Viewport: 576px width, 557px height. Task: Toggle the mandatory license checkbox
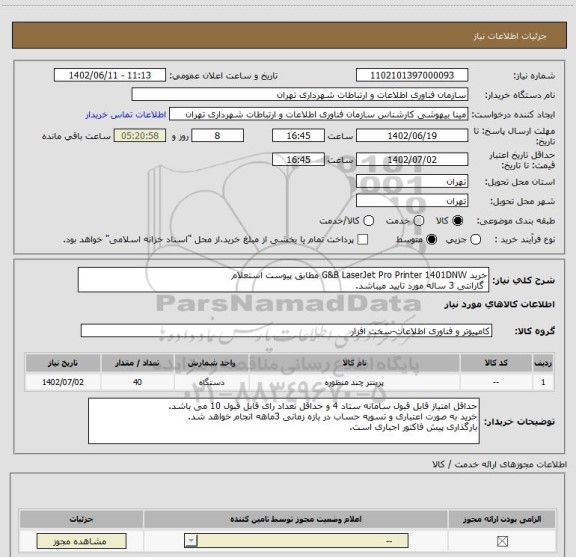pyautogui.click(x=502, y=541)
